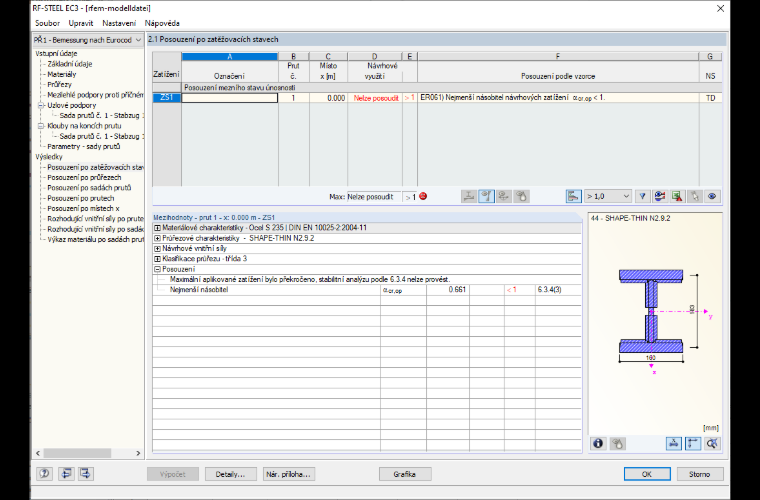This screenshot has width=760, height=500.
Task: Open the Nápověda menu
Action: tap(162, 23)
